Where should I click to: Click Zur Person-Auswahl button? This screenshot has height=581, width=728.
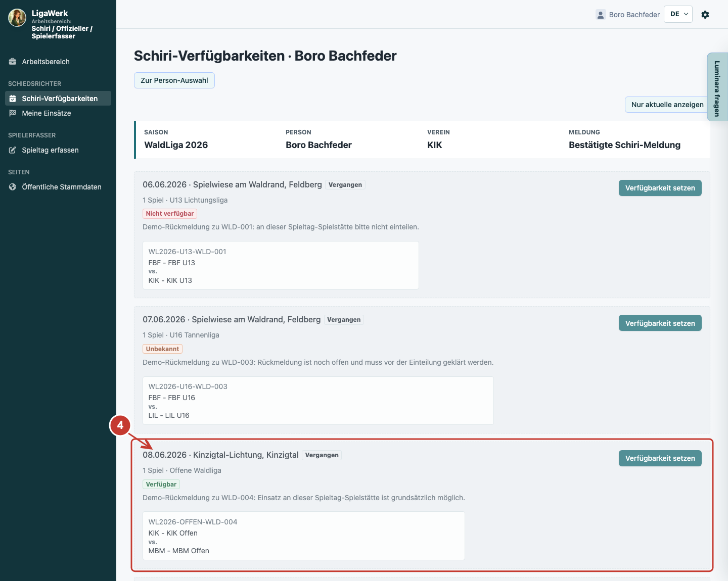point(174,80)
